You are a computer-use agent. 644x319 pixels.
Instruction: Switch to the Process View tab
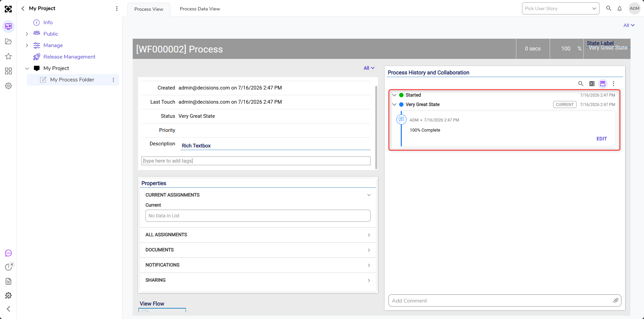[149, 9]
